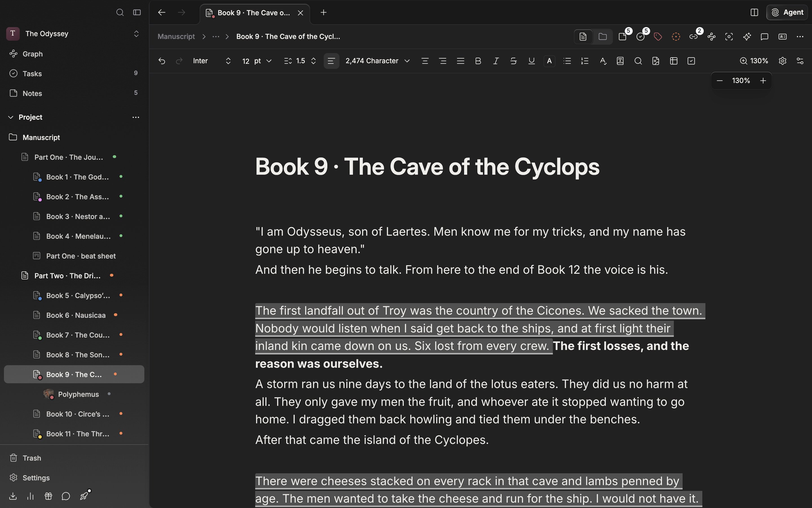Click the Manuscript breadcrumb link
The height and width of the screenshot is (508, 812).
[176, 37]
